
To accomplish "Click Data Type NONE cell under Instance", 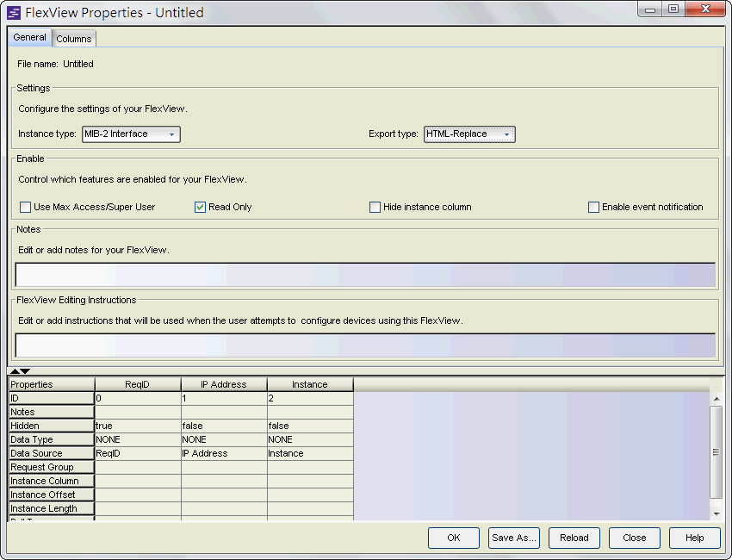I will (310, 439).
